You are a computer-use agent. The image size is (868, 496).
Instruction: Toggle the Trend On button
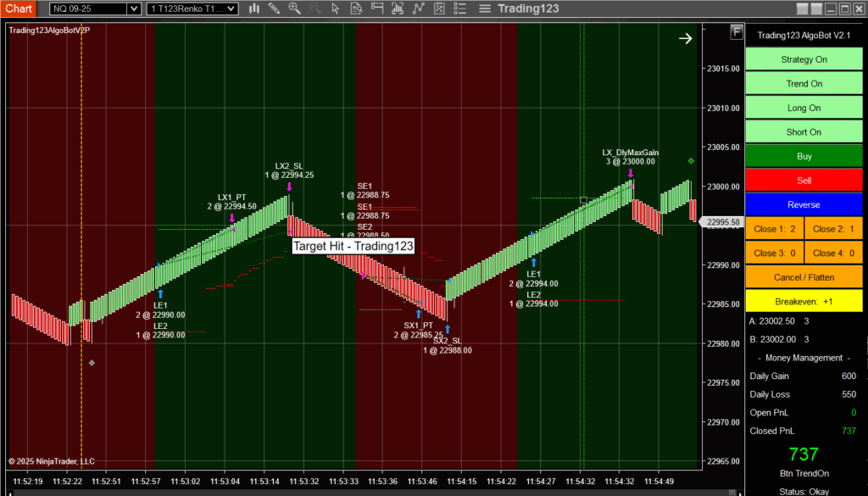pyautogui.click(x=804, y=84)
